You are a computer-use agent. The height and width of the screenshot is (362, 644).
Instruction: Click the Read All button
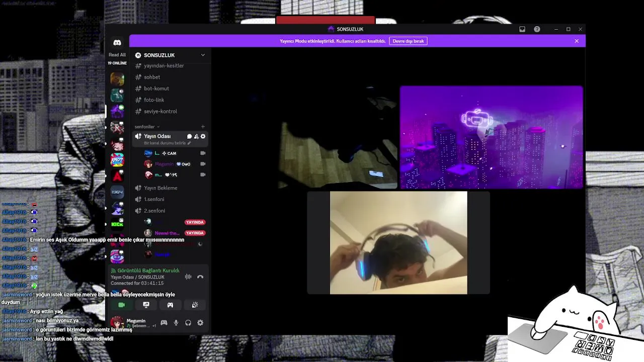coord(117,55)
